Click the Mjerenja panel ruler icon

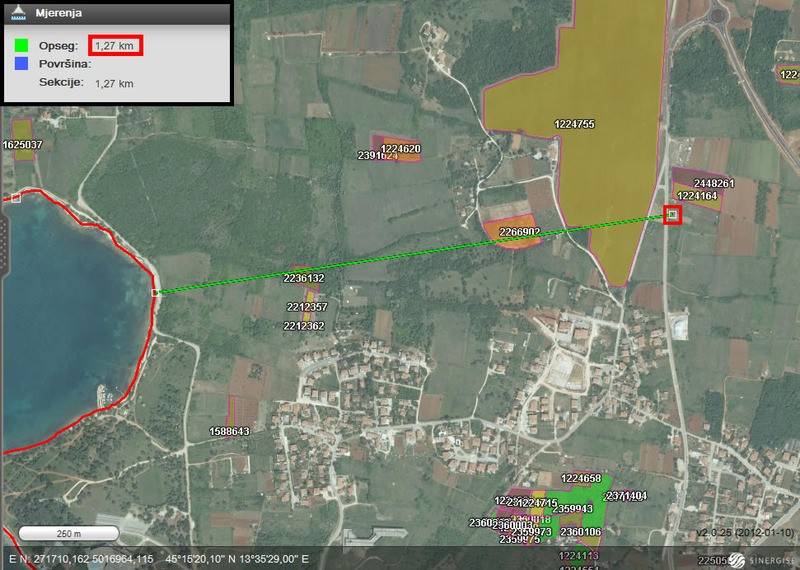coord(14,12)
